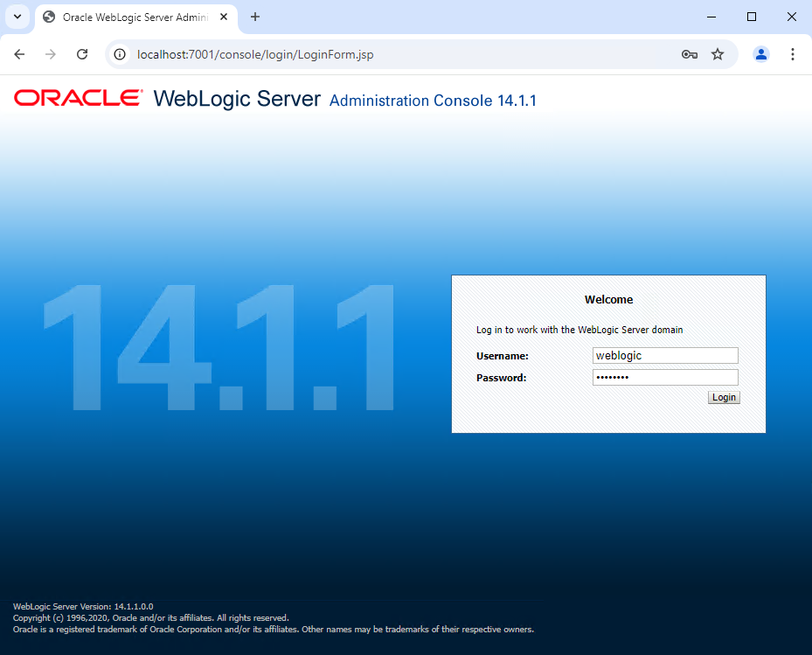
Task: Open the Chrome three-dot menu
Action: (792, 54)
